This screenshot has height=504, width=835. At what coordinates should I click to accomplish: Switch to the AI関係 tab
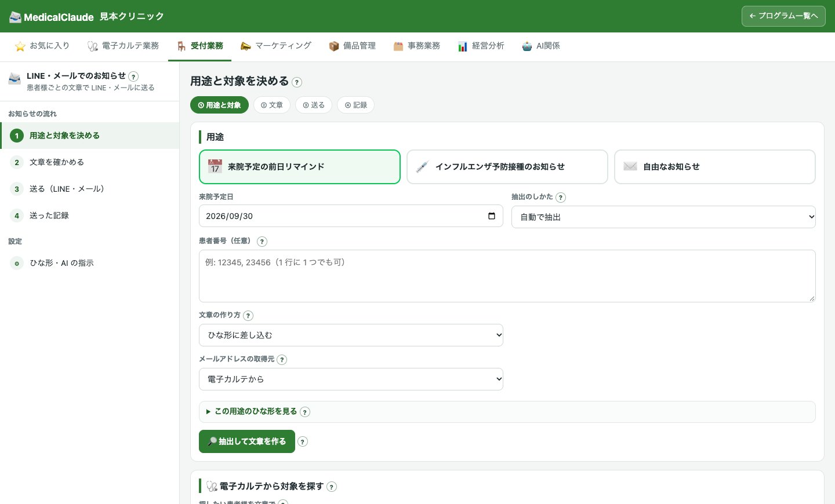point(541,46)
